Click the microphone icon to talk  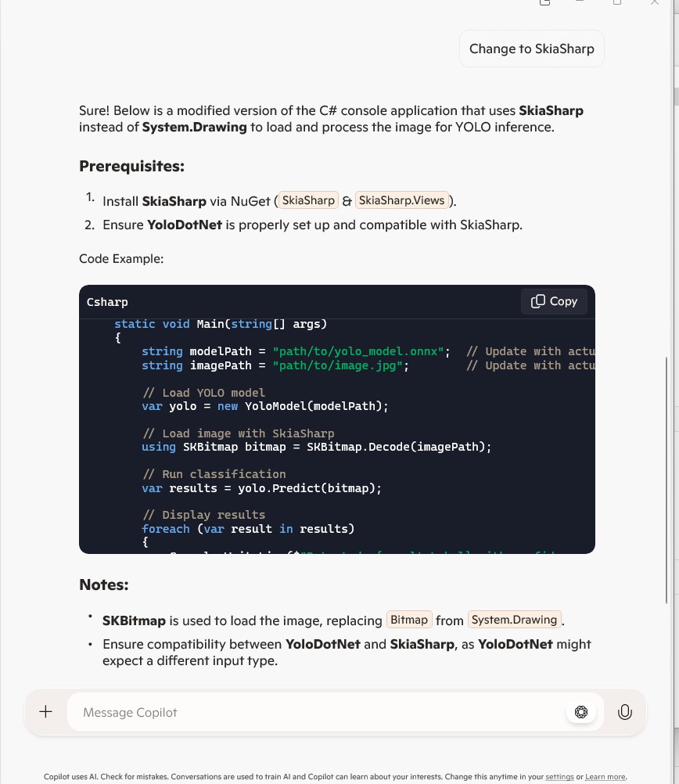(624, 712)
